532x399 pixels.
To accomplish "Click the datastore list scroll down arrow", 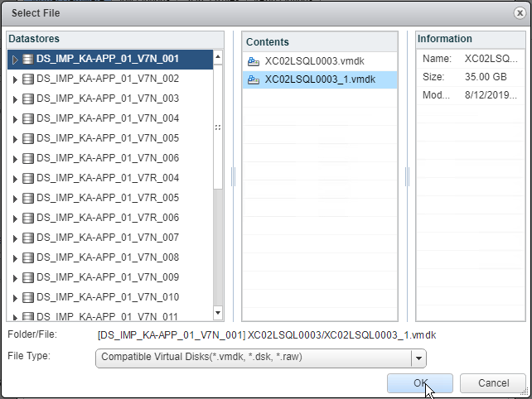I will point(218,313).
